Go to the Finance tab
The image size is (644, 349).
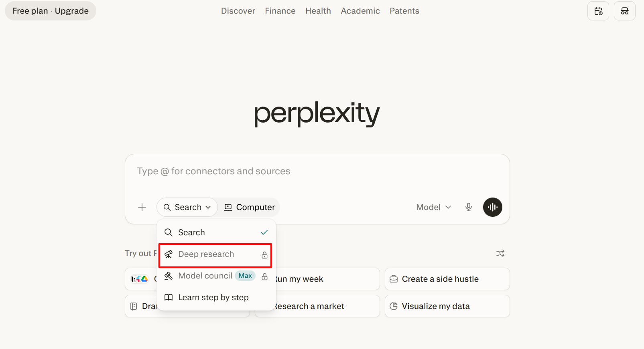click(280, 11)
